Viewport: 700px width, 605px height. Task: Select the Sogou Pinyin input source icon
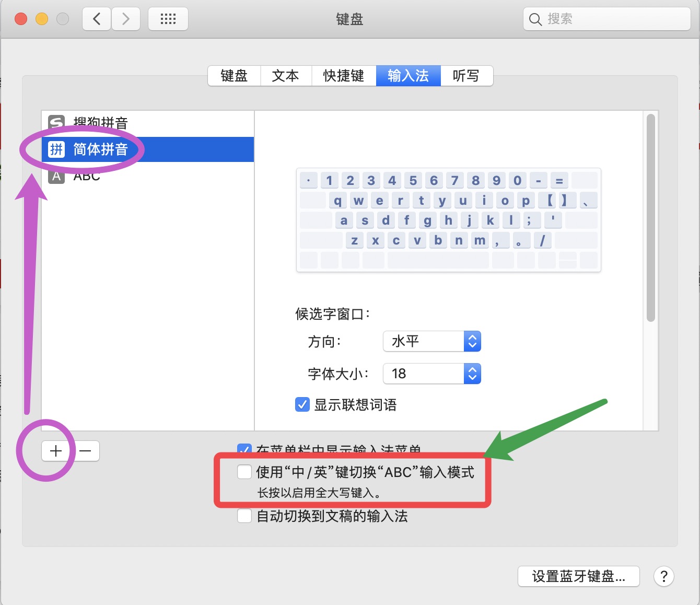(x=56, y=122)
